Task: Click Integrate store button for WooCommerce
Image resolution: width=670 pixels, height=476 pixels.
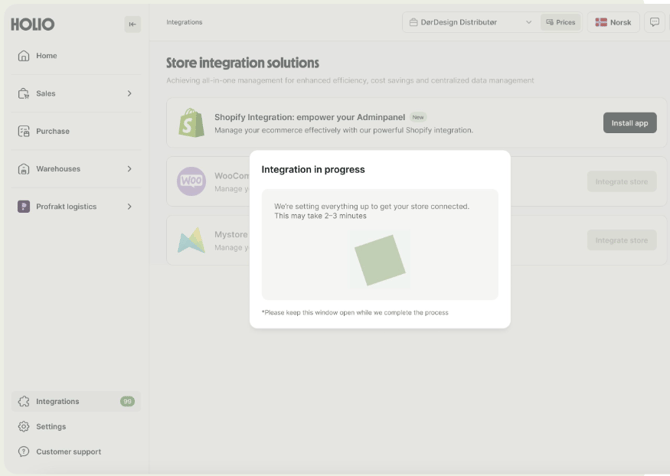Action: pos(621,181)
